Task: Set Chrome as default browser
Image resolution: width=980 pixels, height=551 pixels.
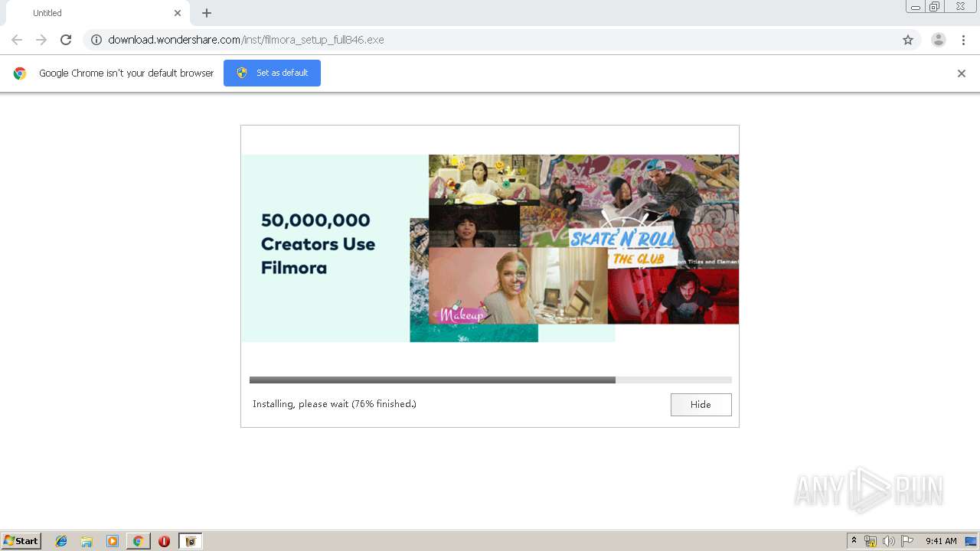Action: (272, 73)
